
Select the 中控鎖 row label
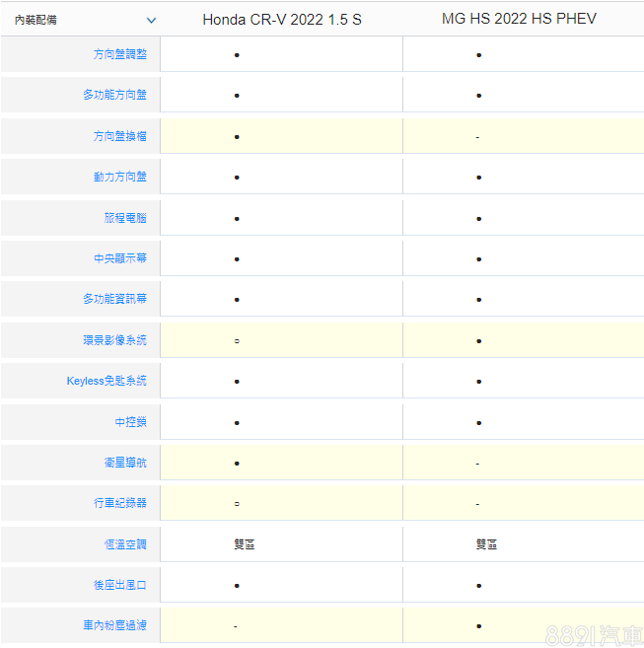pyautogui.click(x=130, y=422)
